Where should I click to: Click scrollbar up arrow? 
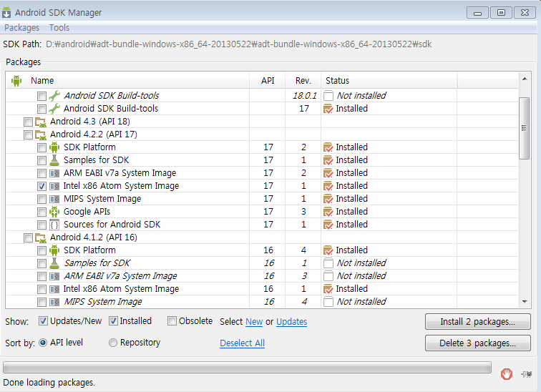pos(525,79)
